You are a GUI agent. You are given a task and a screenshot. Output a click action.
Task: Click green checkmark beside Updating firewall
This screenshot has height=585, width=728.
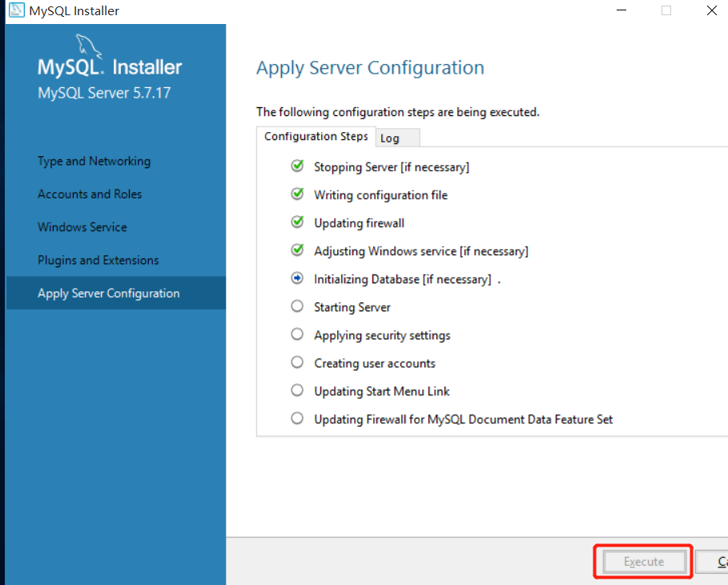(297, 222)
